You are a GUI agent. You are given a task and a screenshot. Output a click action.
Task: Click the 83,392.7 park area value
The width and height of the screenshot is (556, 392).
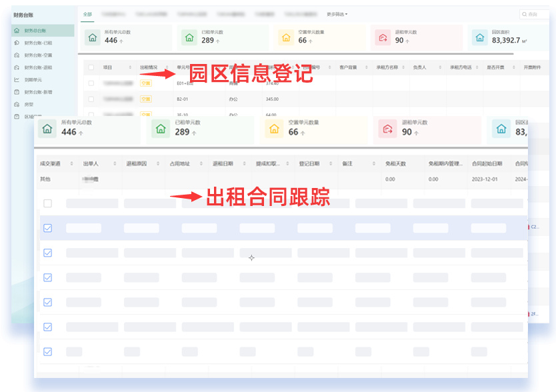[x=506, y=41]
